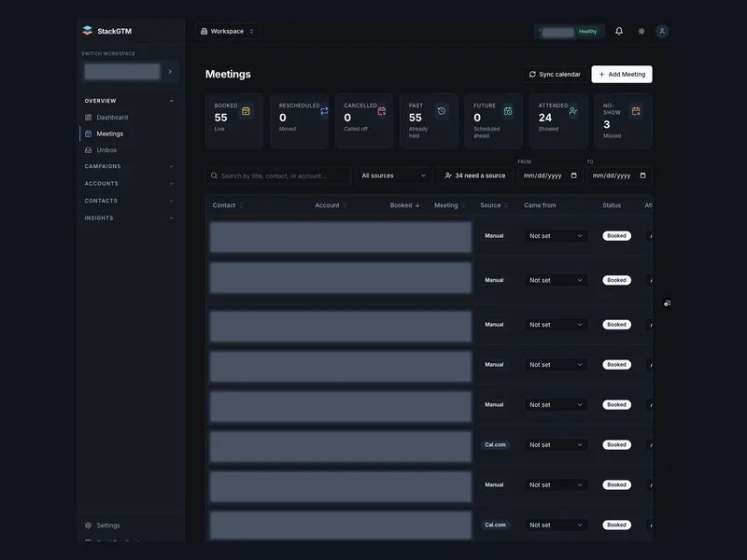
Task: Click the Cancelled calendar icon
Action: (382, 111)
